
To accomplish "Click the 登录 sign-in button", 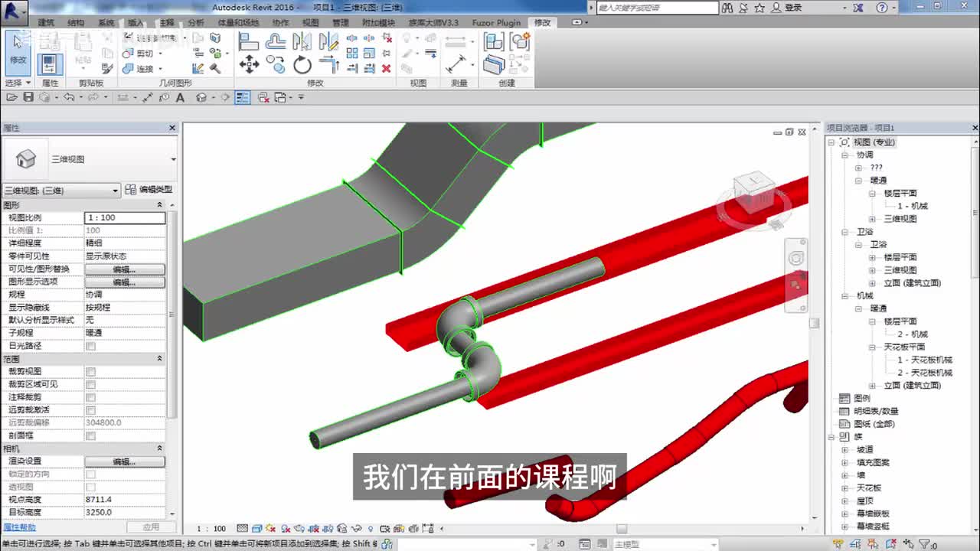I will click(x=787, y=8).
